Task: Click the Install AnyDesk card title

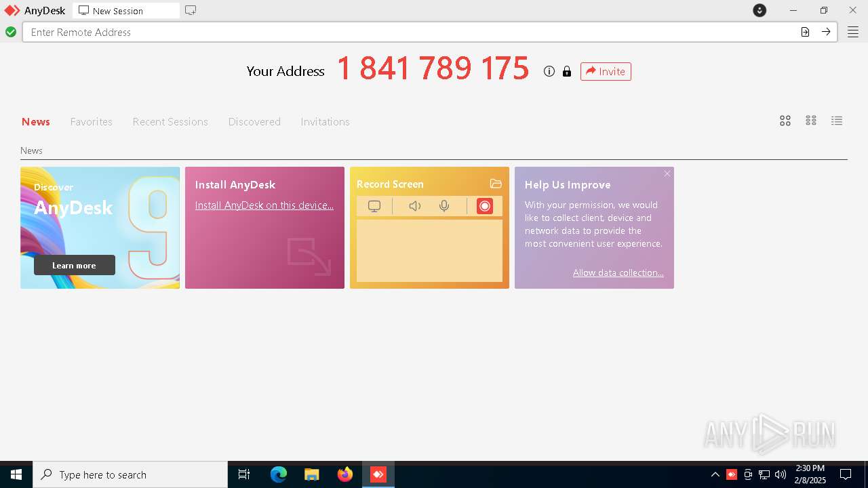Action: pos(235,184)
